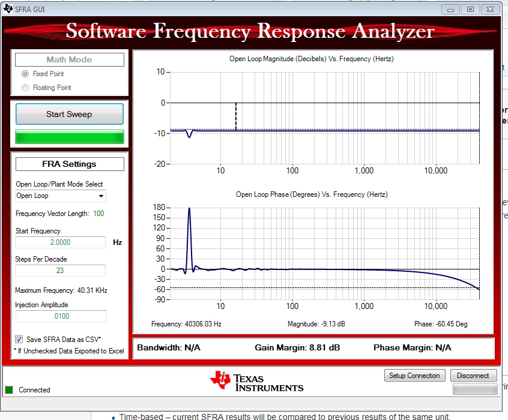Image resolution: width=508 pixels, height=420 pixels.
Task: Minimize the SFRA GUI window
Action: coord(452,9)
